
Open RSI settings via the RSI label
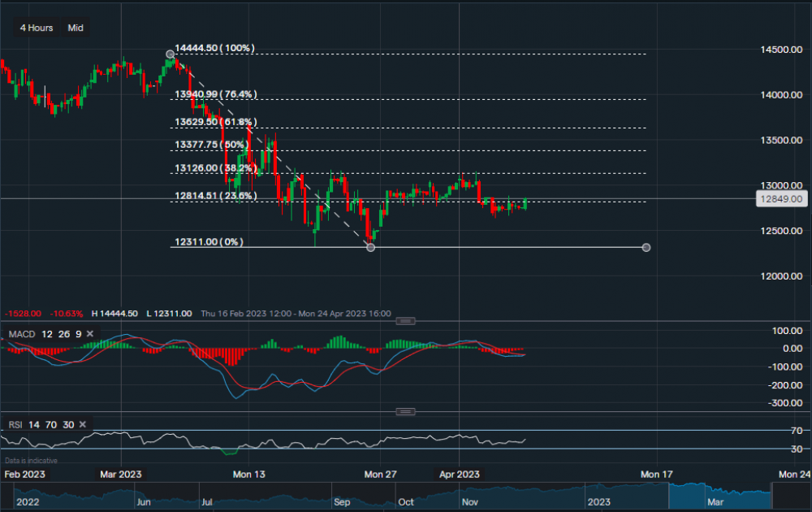[15, 424]
